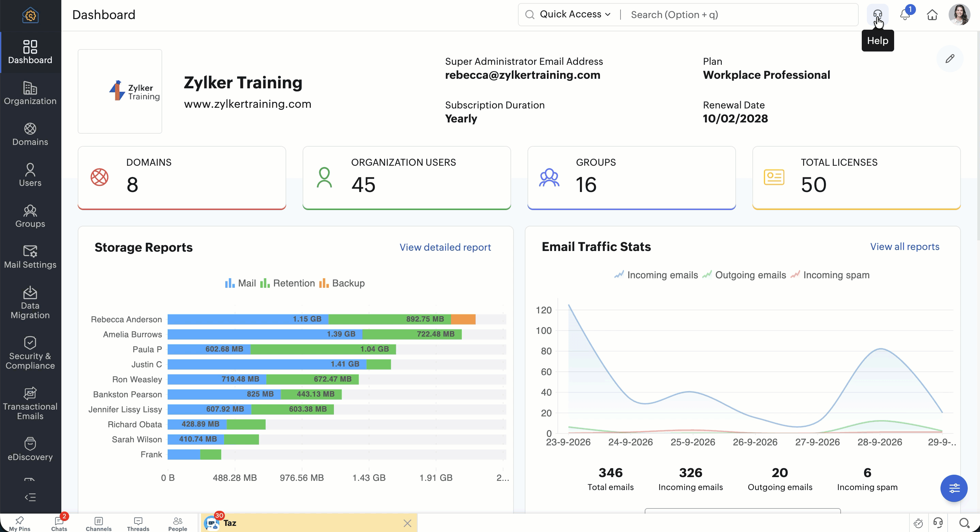The image size is (980, 532).
Task: Open the DOMAINS summary card
Action: [x=182, y=177]
